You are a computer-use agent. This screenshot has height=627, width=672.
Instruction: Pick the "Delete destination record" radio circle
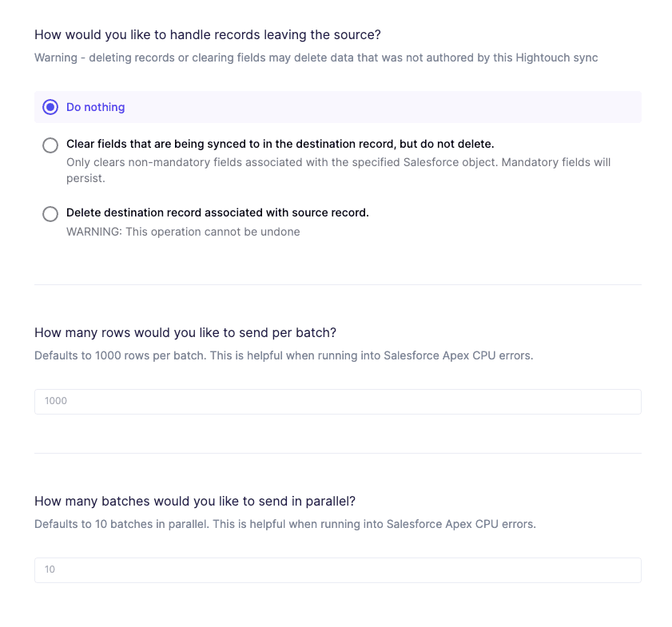[x=50, y=214]
